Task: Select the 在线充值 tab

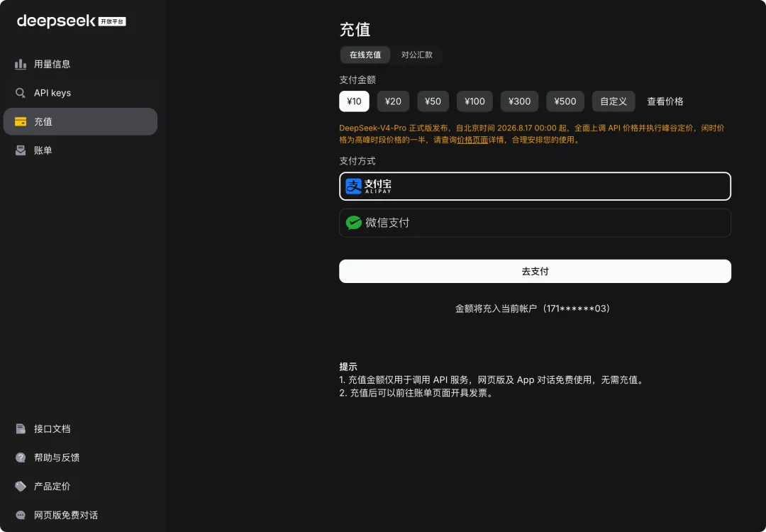Action: point(365,55)
